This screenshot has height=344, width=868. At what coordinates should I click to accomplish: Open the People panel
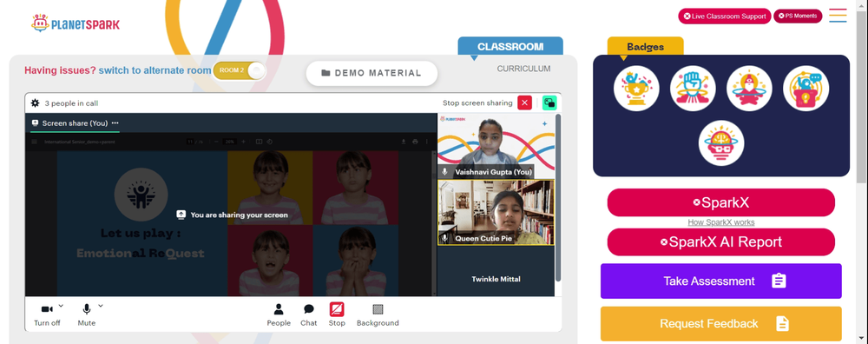pos(279,314)
